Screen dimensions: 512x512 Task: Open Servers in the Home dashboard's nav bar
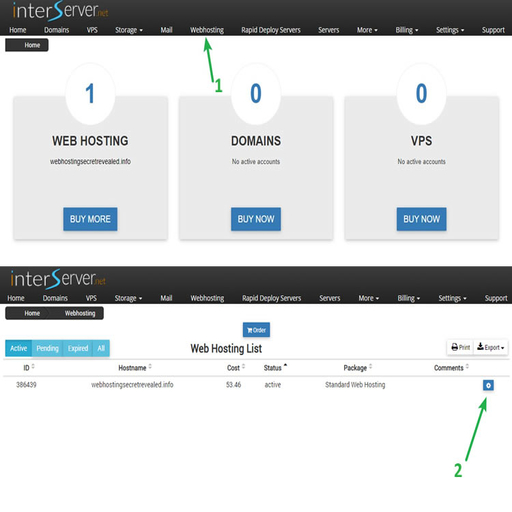328,30
